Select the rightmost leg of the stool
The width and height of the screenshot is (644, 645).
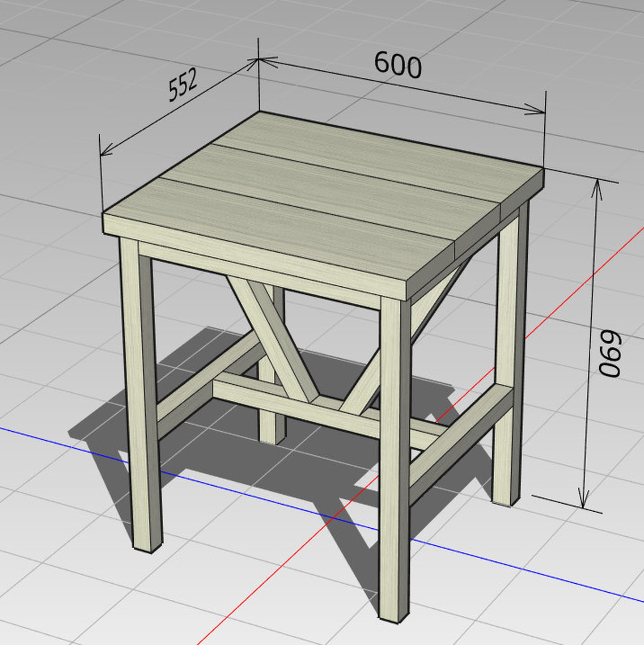click(x=510, y=353)
